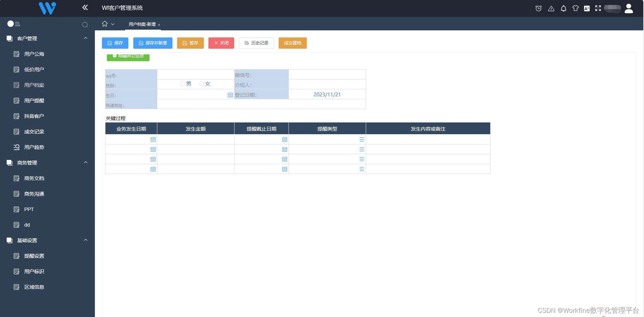Open the user avatar profile icon

[x=629, y=8]
